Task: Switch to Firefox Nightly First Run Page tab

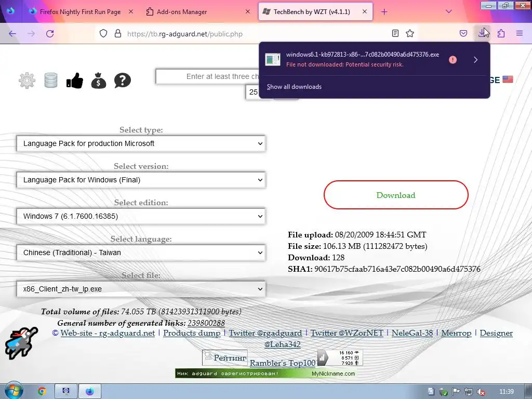Action: [x=80, y=11]
